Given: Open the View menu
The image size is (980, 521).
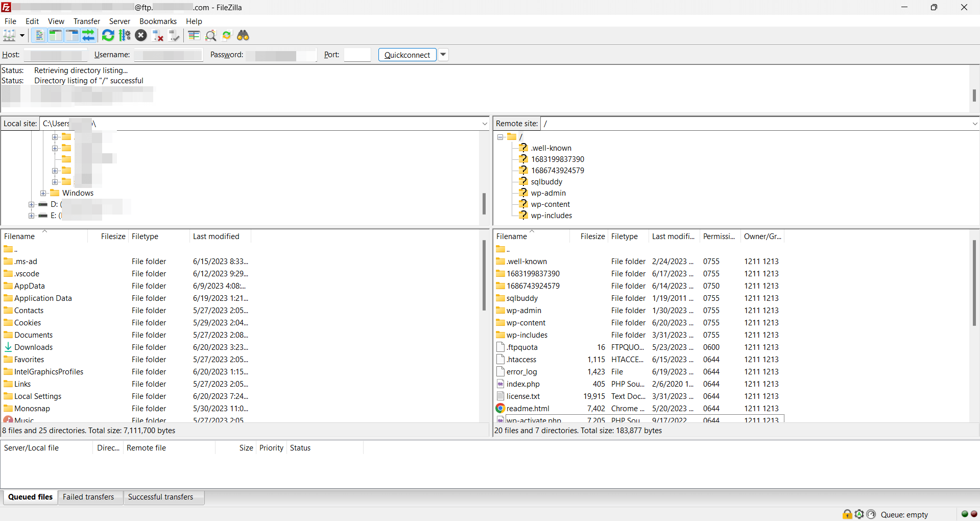Looking at the screenshot, I should tap(56, 21).
